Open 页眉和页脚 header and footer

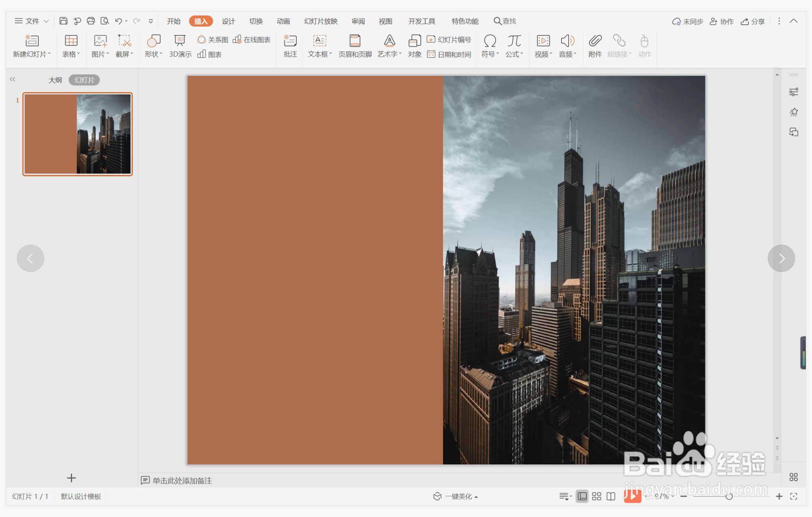point(355,46)
